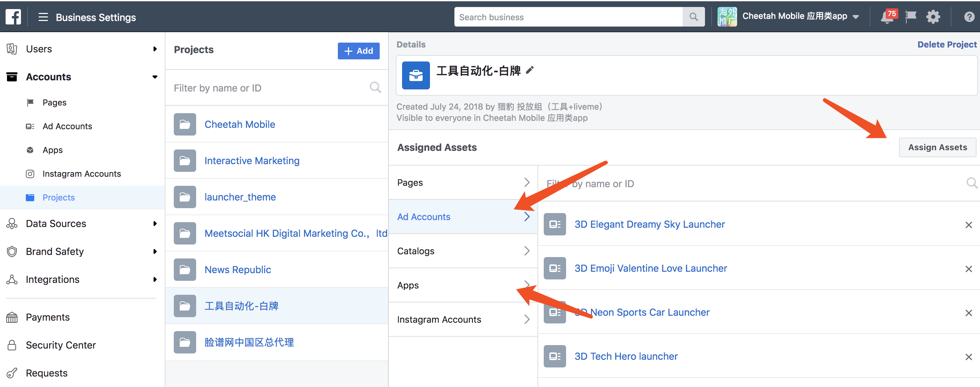The width and height of the screenshot is (980, 387).
Task: Remove 3D Elegant Dreamy Sky Launcher asset
Action: tap(968, 225)
